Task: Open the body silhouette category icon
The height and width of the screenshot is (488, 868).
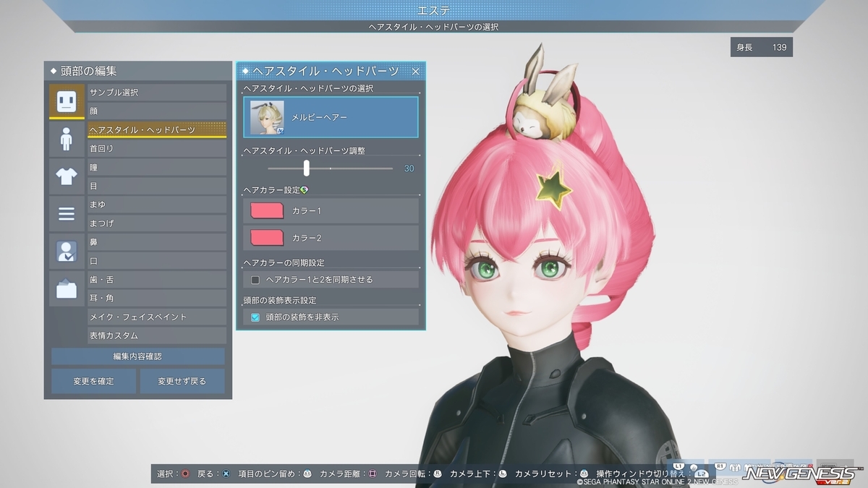Action: coord(67,139)
